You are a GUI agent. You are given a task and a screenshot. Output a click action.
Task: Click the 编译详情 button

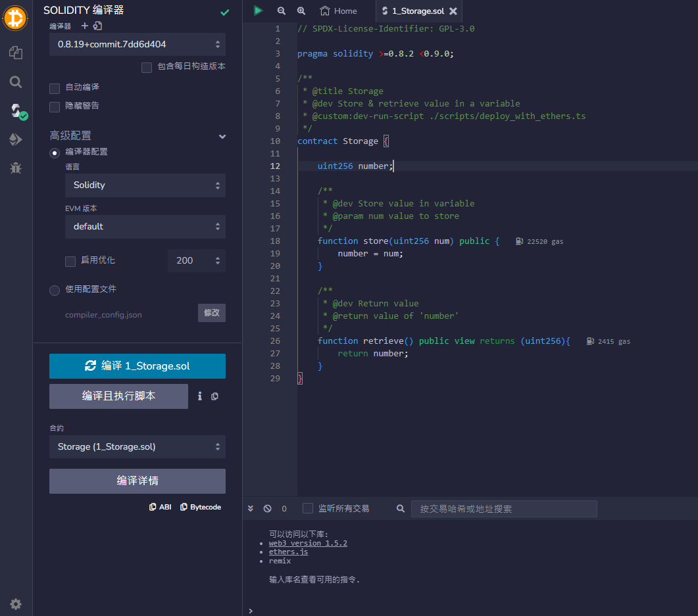coord(137,481)
